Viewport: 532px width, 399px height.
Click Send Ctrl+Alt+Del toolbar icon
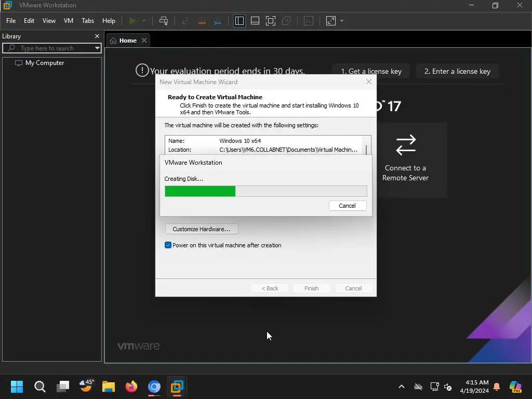[x=164, y=21]
